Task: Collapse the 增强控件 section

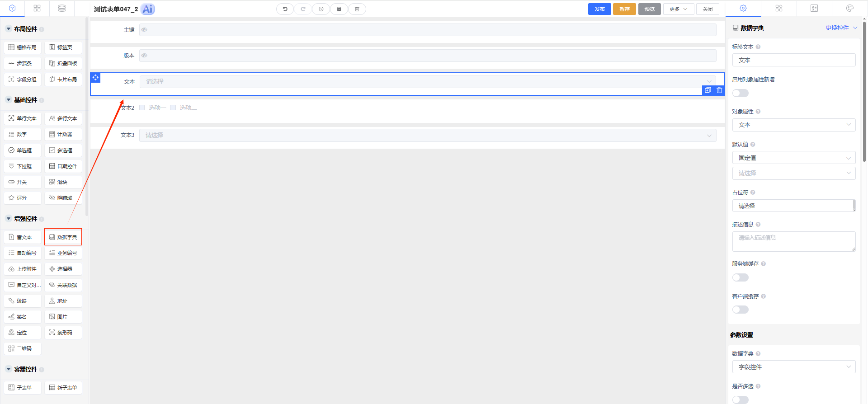Action: tap(9, 219)
